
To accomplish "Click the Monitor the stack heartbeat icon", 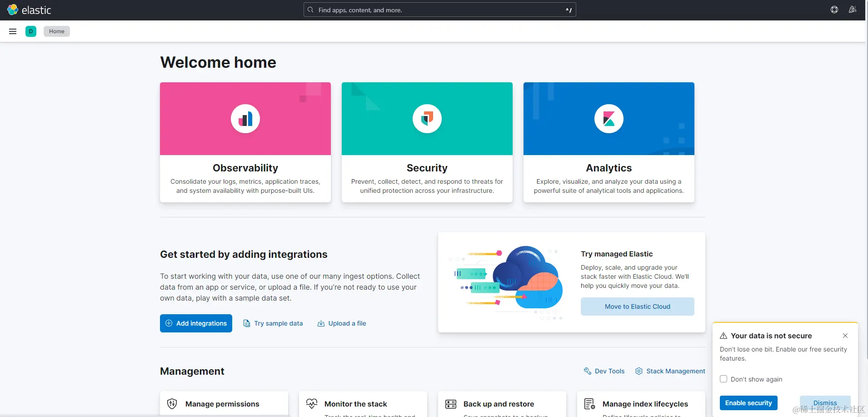I will pos(312,404).
